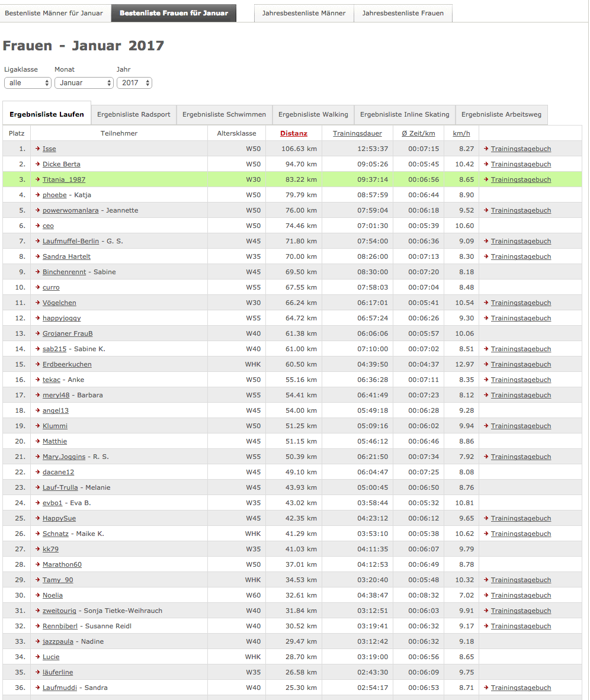Screen dimensions: 590x700
Task: Select Jahresbestenliste Frauen tab
Action: tap(403, 13)
